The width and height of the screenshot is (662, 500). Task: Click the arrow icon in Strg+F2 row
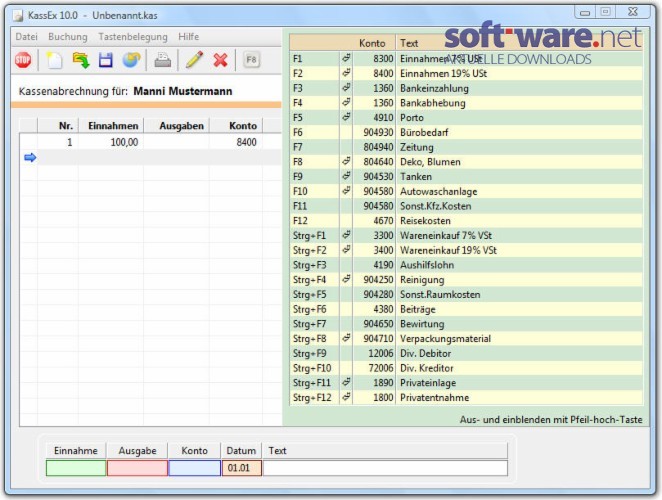346,250
